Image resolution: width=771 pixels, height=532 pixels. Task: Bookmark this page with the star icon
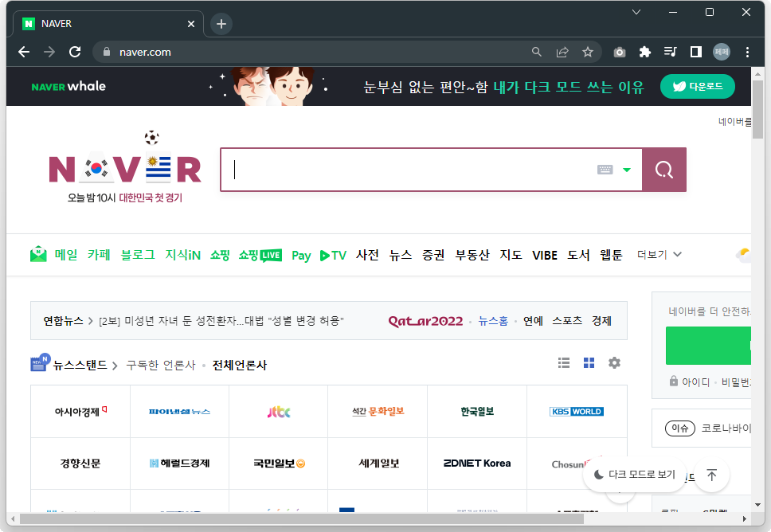click(x=588, y=52)
